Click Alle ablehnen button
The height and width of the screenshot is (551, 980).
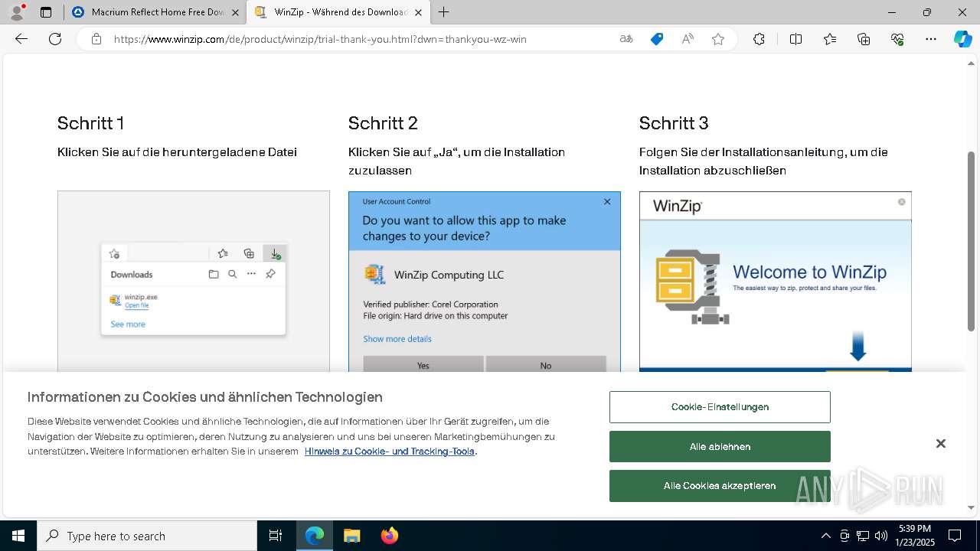[x=720, y=447]
